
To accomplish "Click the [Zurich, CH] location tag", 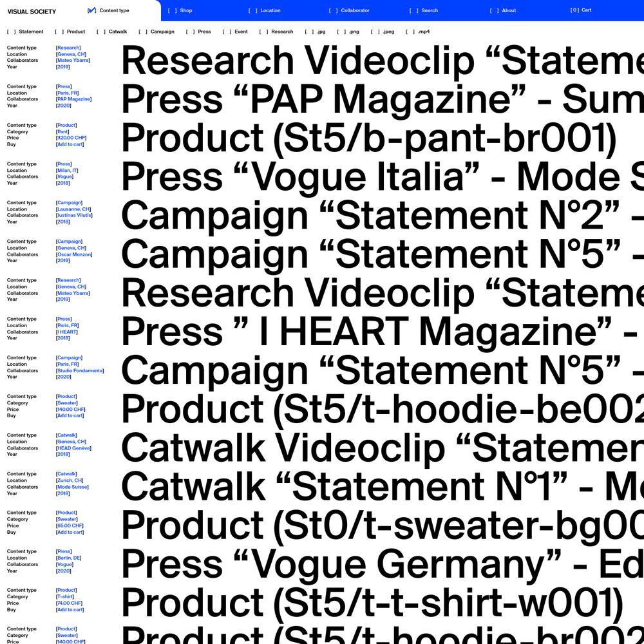I will pos(70,480).
